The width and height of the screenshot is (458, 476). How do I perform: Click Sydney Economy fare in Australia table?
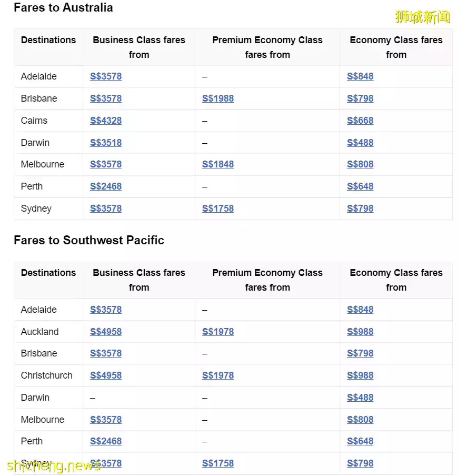point(360,209)
